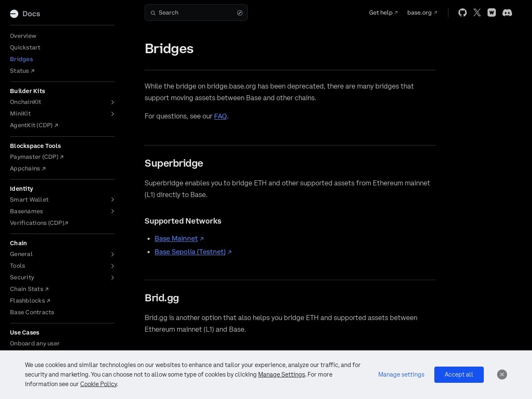Select Quickstart in the sidebar
This screenshot has width=532, height=399.
[25, 47]
